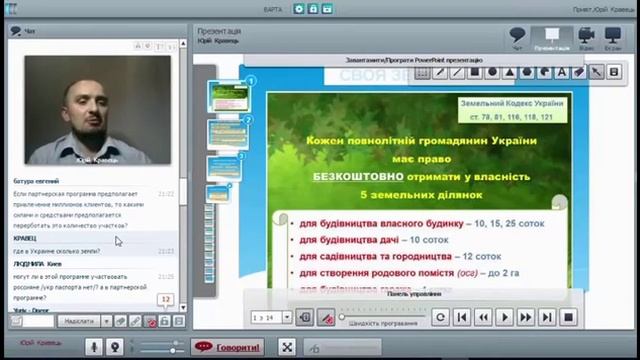The width and height of the screenshot is (640, 360).
Task: Advance with the fast-forward button
Action: [526, 317]
